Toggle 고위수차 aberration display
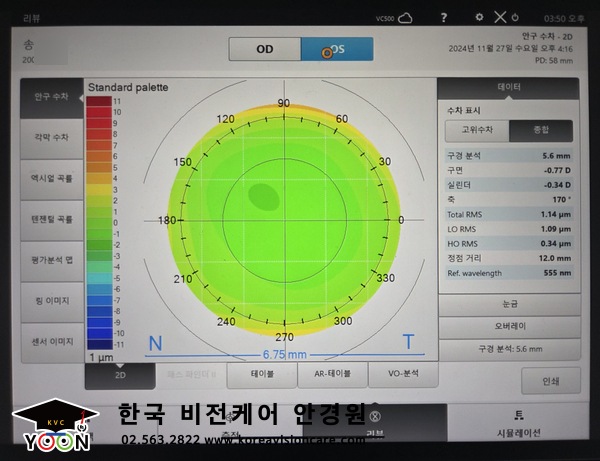The height and width of the screenshot is (461, 600). pos(476,130)
